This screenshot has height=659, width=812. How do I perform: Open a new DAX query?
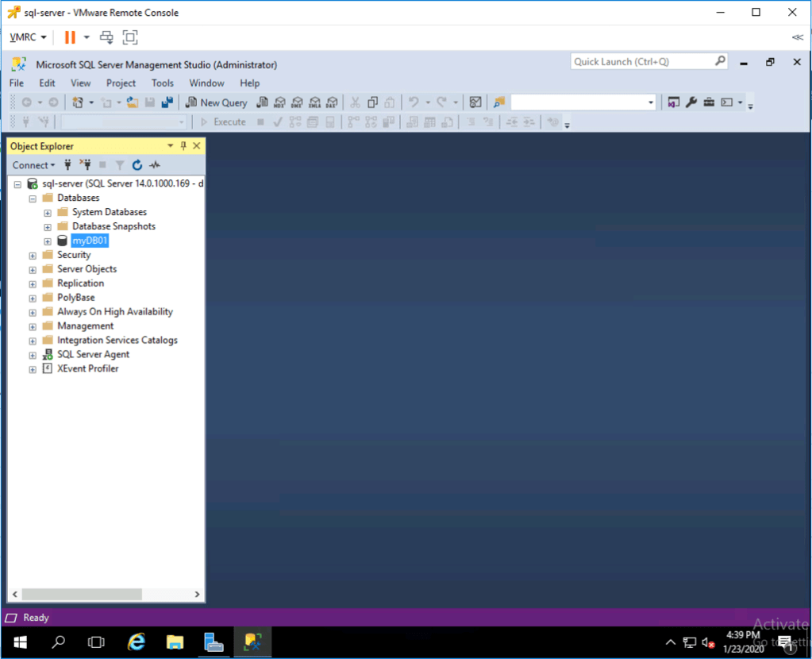click(332, 102)
